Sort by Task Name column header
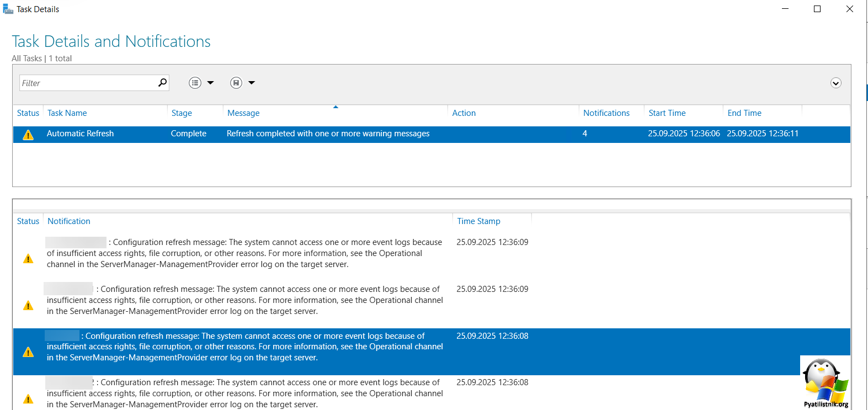This screenshot has height=410, width=868. pyautogui.click(x=67, y=113)
